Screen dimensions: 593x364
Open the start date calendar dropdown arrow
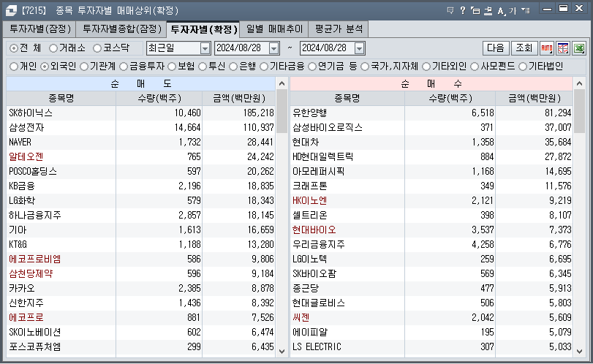tap(273, 48)
